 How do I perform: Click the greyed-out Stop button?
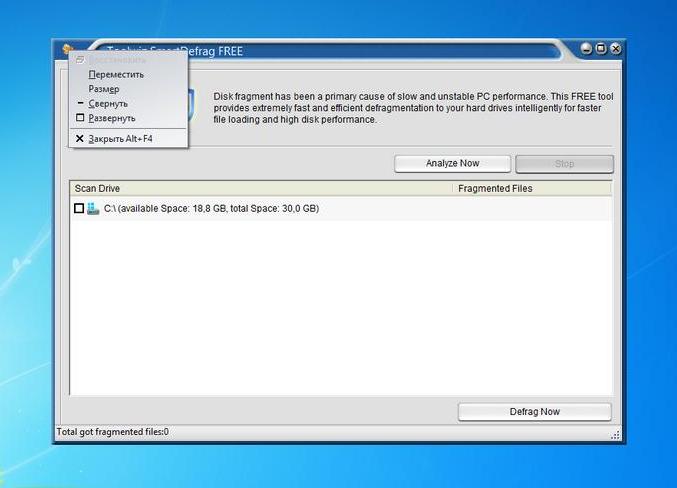coord(564,164)
